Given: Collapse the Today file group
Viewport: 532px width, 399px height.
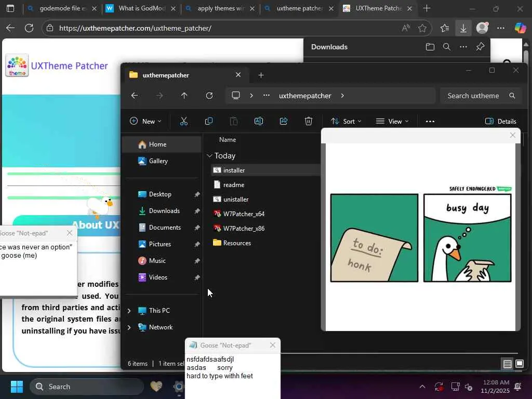Looking at the screenshot, I should click(209, 156).
